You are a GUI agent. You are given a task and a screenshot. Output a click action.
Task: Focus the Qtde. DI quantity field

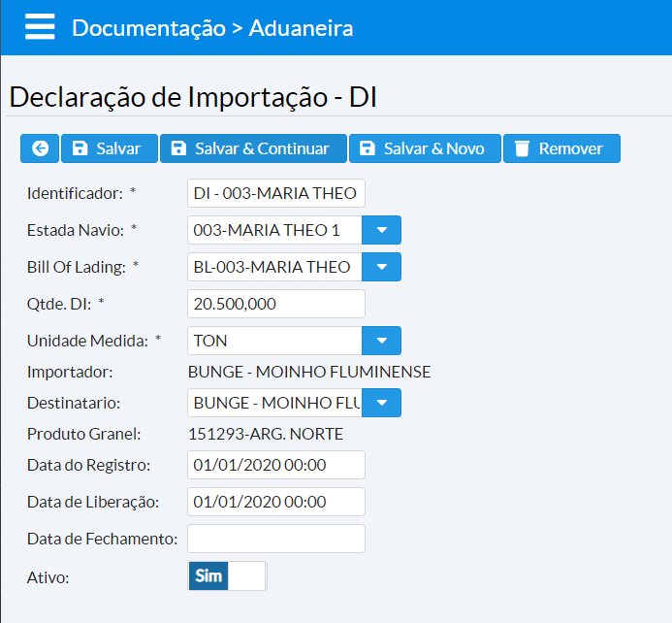click(275, 304)
